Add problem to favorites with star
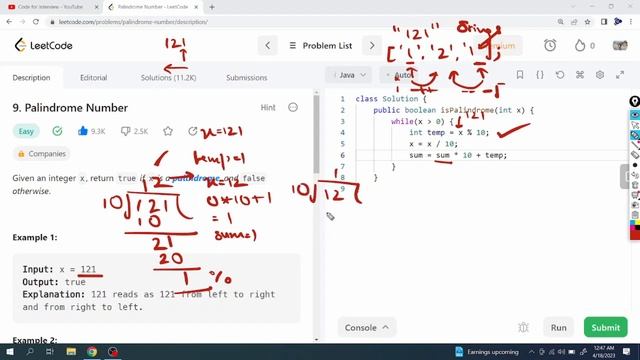640x360 pixels. (x=168, y=131)
